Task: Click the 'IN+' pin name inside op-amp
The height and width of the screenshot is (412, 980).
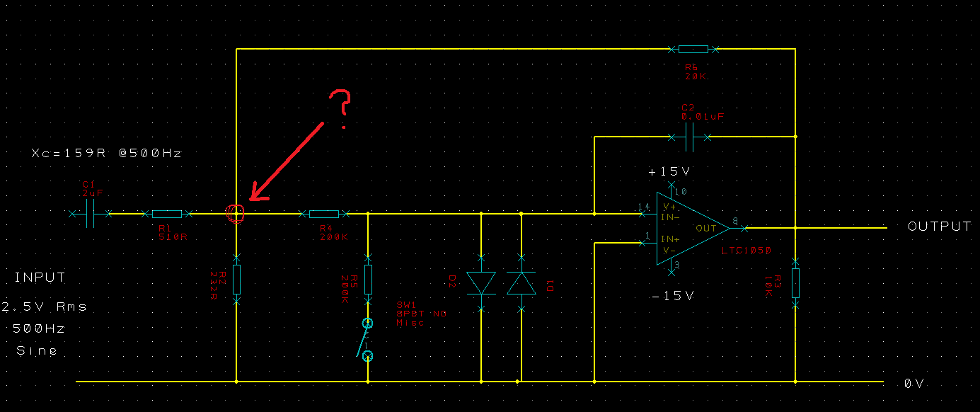Action: click(x=671, y=239)
